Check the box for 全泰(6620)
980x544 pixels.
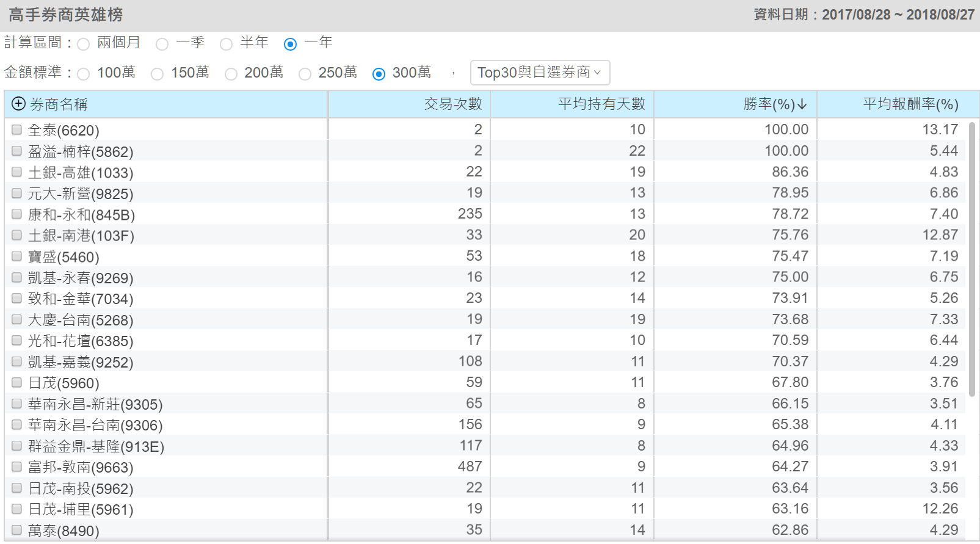tap(17, 130)
